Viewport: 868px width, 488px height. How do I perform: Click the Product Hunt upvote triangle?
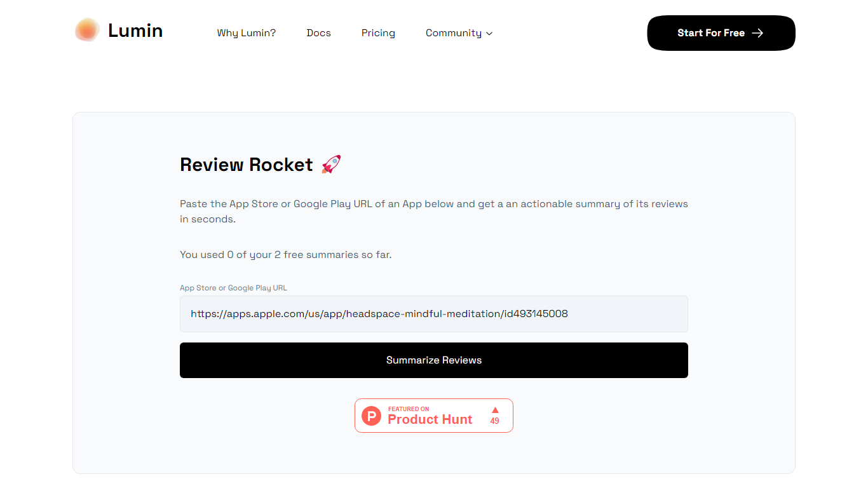[x=495, y=410]
